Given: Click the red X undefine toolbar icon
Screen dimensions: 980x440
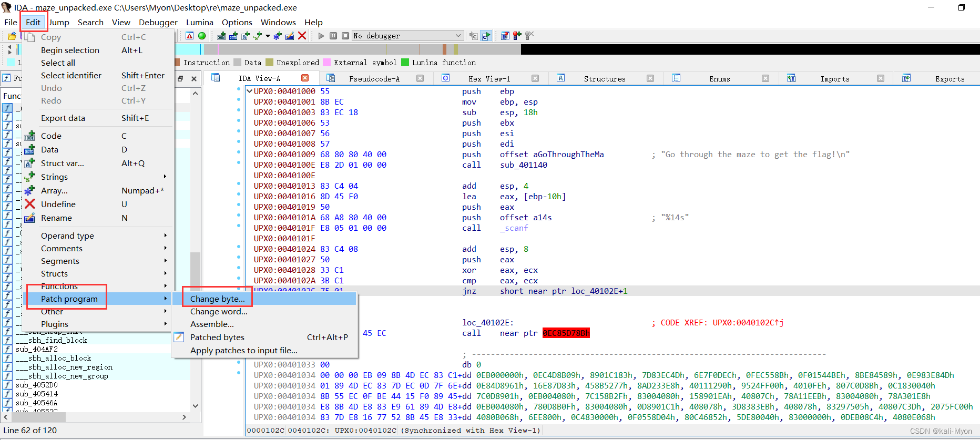Looking at the screenshot, I should [302, 36].
